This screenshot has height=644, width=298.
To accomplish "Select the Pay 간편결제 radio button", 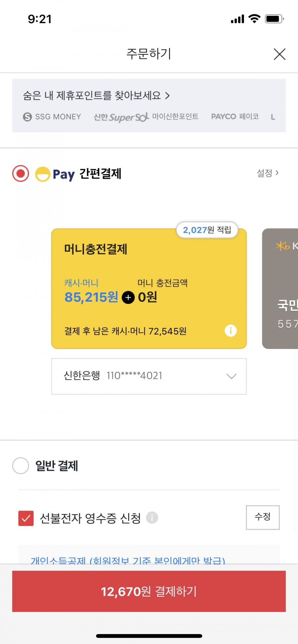I will pyautogui.click(x=21, y=174).
